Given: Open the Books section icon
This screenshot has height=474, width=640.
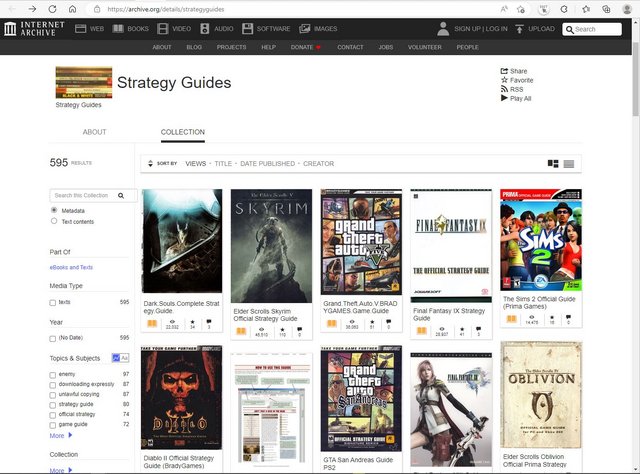Looking at the screenshot, I should (x=118, y=29).
